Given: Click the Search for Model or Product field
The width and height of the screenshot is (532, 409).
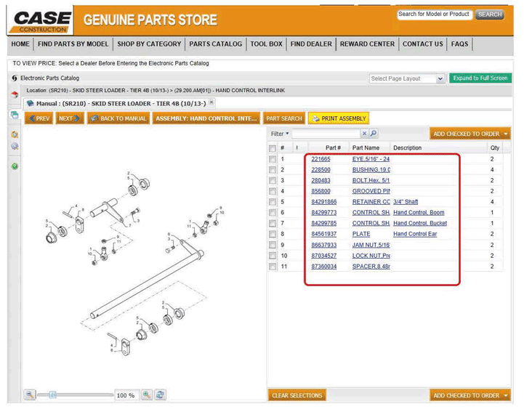Looking at the screenshot, I should 434,15.
